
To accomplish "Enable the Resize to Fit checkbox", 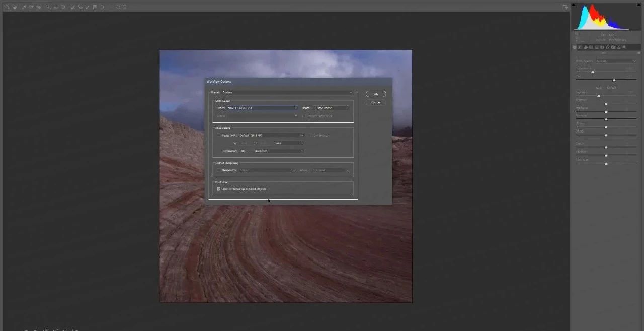I will pyautogui.click(x=218, y=135).
